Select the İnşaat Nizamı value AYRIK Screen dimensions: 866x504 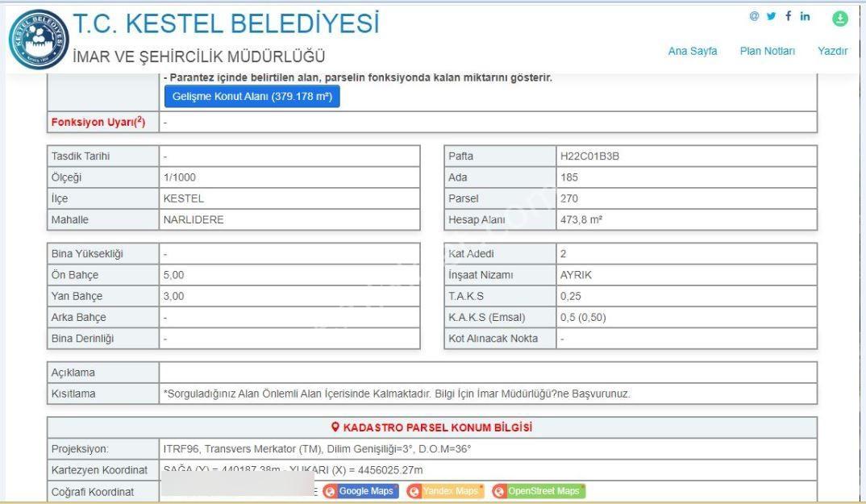[x=576, y=275]
